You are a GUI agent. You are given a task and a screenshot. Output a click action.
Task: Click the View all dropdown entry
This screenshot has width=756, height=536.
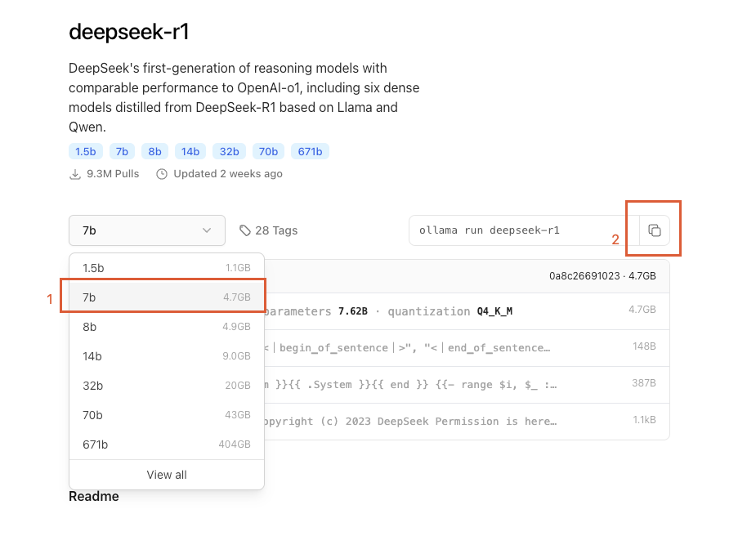tap(166, 474)
